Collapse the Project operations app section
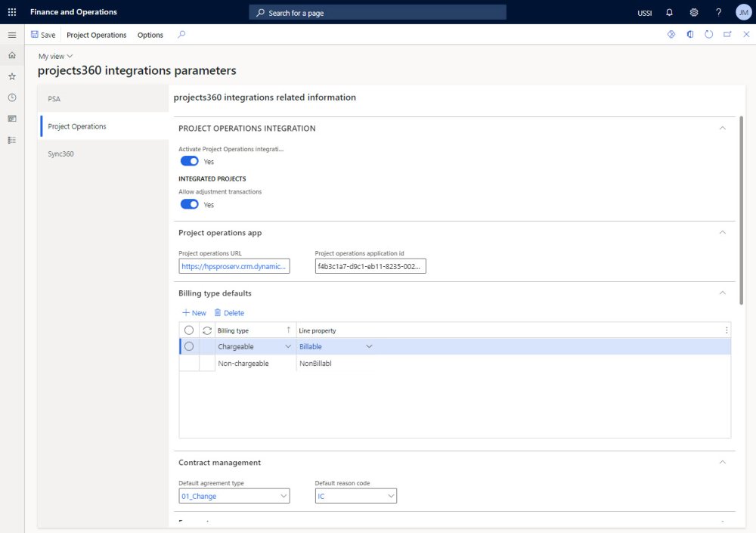Image resolution: width=756 pixels, height=533 pixels. [722, 233]
